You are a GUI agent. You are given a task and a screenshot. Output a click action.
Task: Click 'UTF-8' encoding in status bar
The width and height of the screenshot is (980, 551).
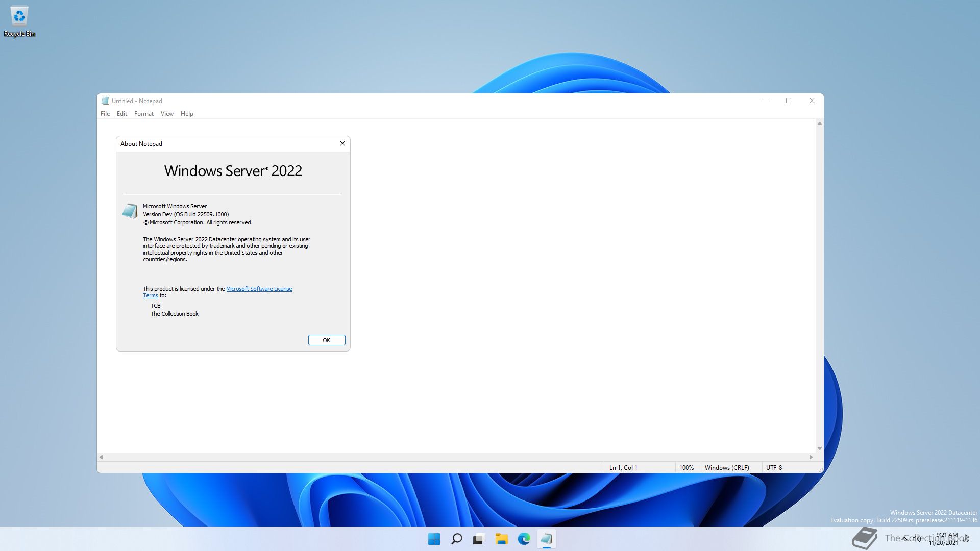[x=774, y=468]
